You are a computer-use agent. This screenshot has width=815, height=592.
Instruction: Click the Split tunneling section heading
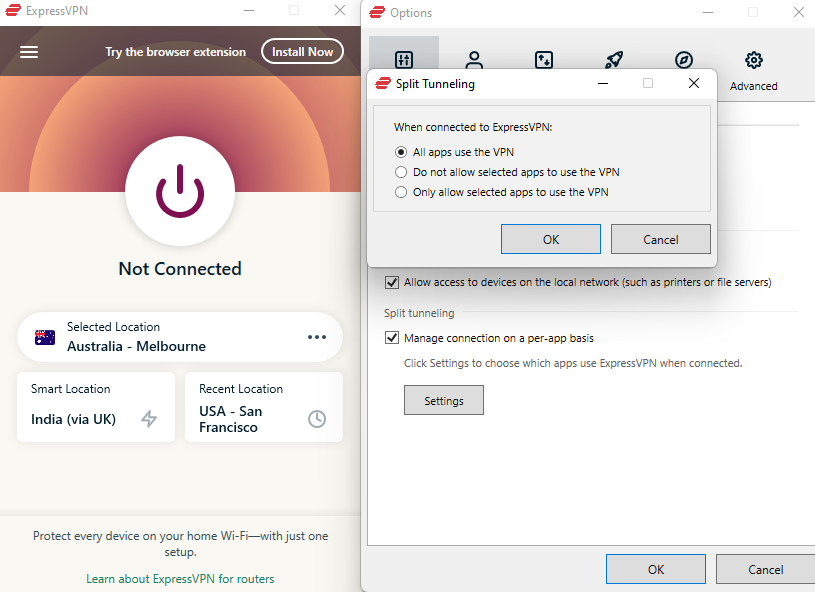click(x=419, y=313)
